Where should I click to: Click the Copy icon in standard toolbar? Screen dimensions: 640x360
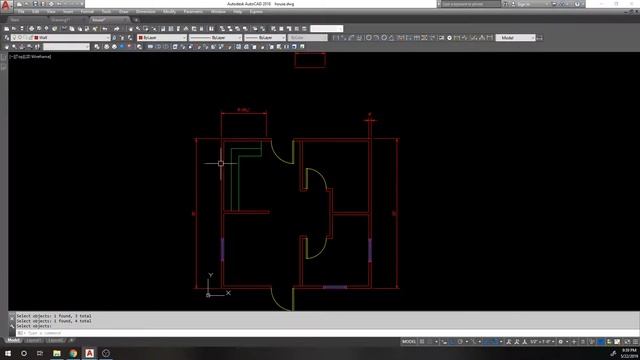point(72,29)
